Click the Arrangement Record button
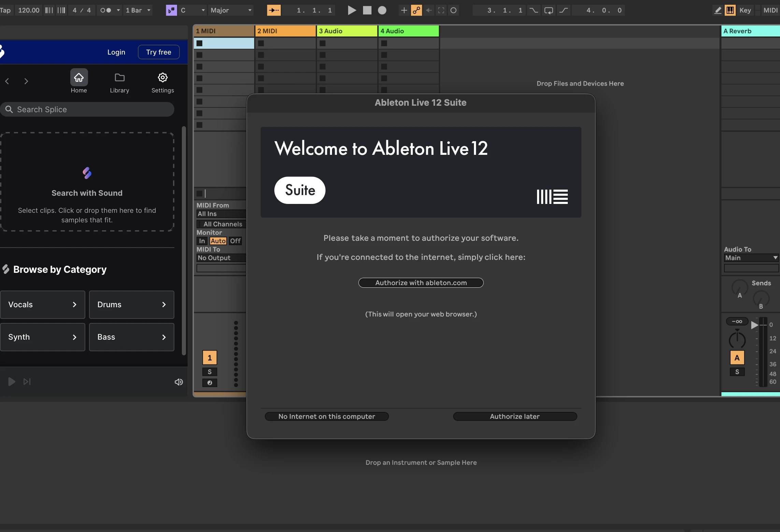The height and width of the screenshot is (532, 780). (382, 10)
